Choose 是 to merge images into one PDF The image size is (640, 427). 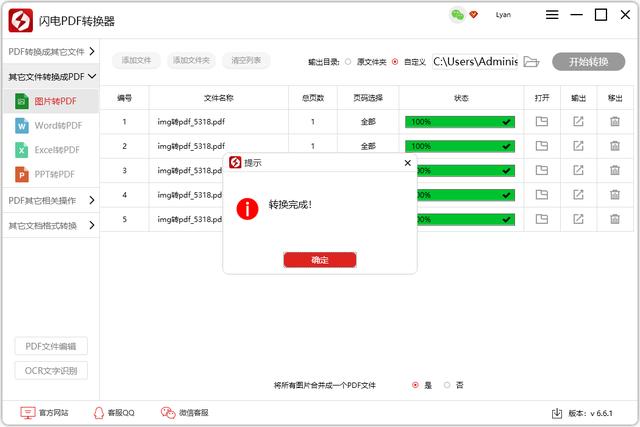415,385
